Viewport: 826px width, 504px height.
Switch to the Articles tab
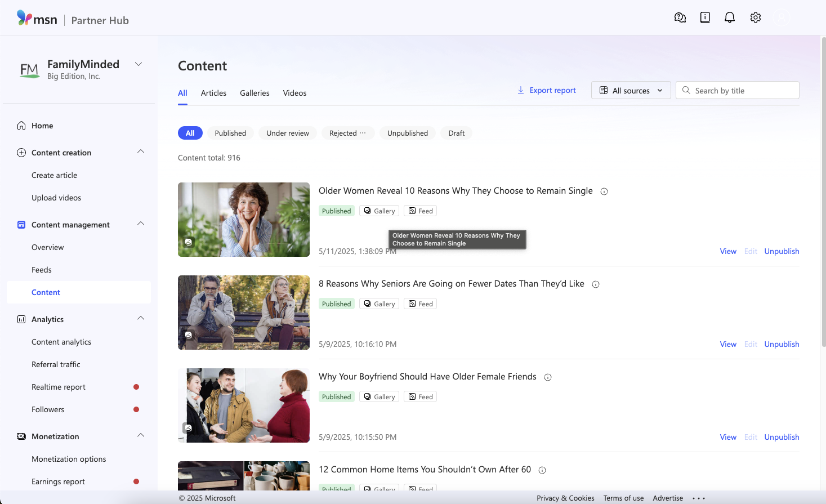213,93
